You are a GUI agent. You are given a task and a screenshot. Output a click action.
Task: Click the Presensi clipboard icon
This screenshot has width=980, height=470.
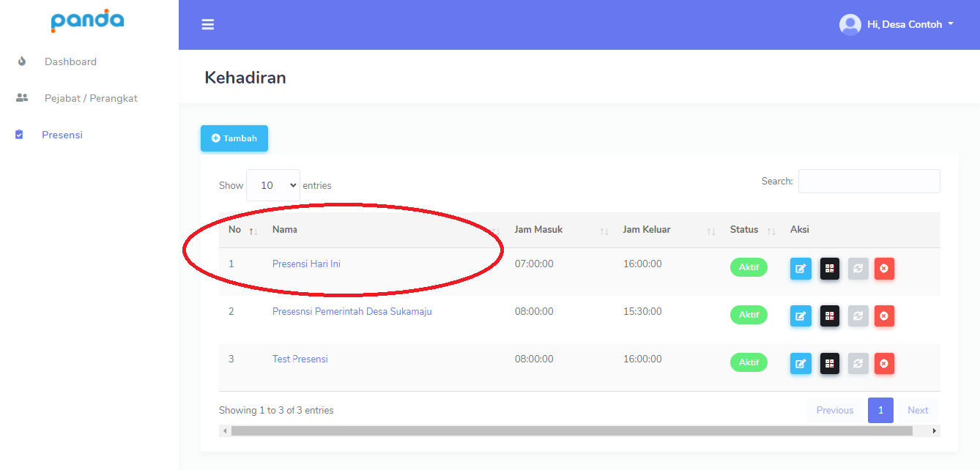(19, 135)
